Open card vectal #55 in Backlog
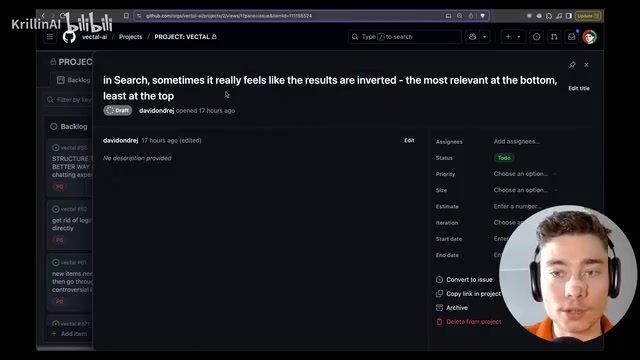This screenshot has width=640, height=360. coord(70,167)
